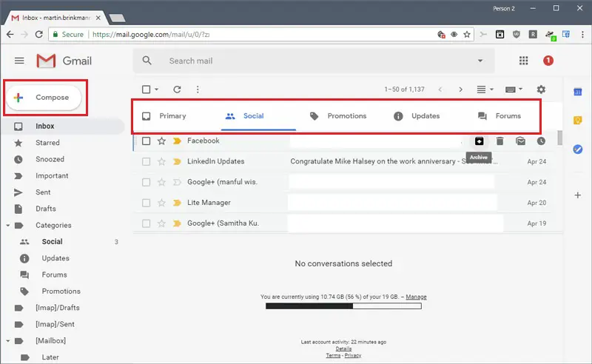Go to older messages page

(460, 90)
